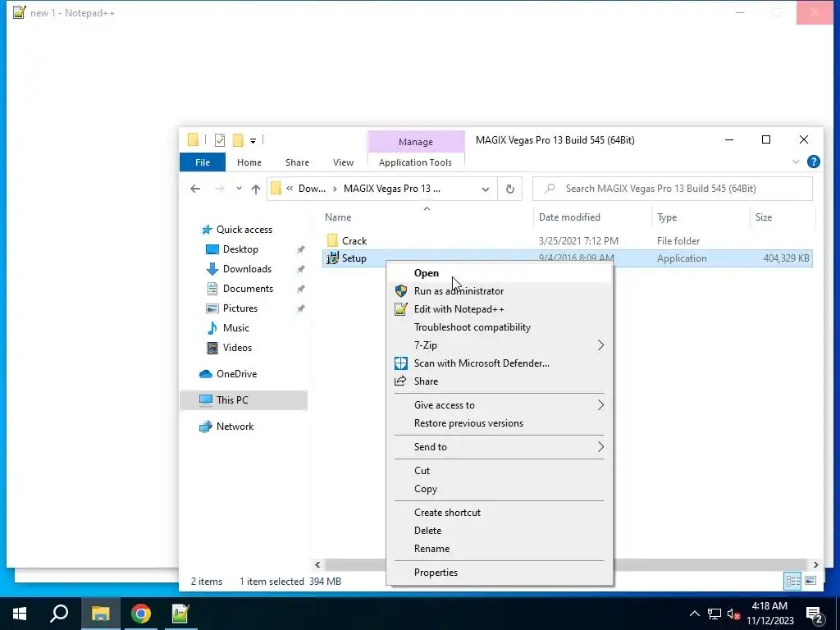The height and width of the screenshot is (630, 840).
Task: Expand the Send to submenu
Action: pyautogui.click(x=500, y=447)
